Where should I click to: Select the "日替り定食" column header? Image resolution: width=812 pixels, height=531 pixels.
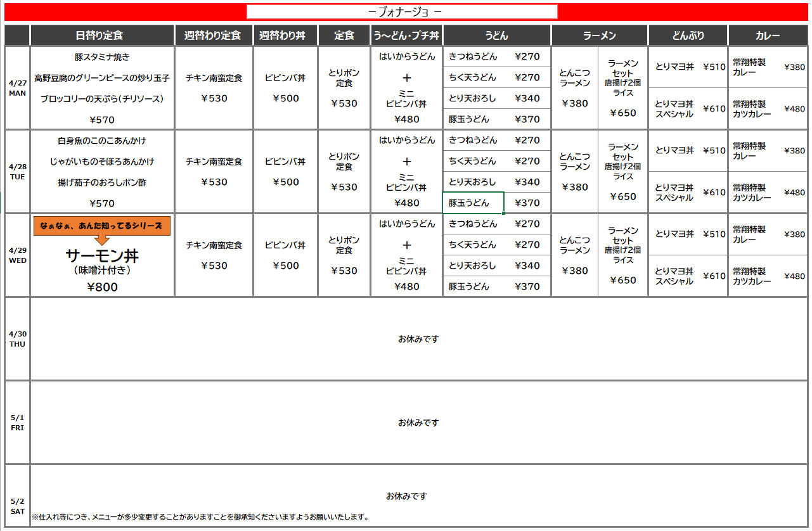[102, 35]
